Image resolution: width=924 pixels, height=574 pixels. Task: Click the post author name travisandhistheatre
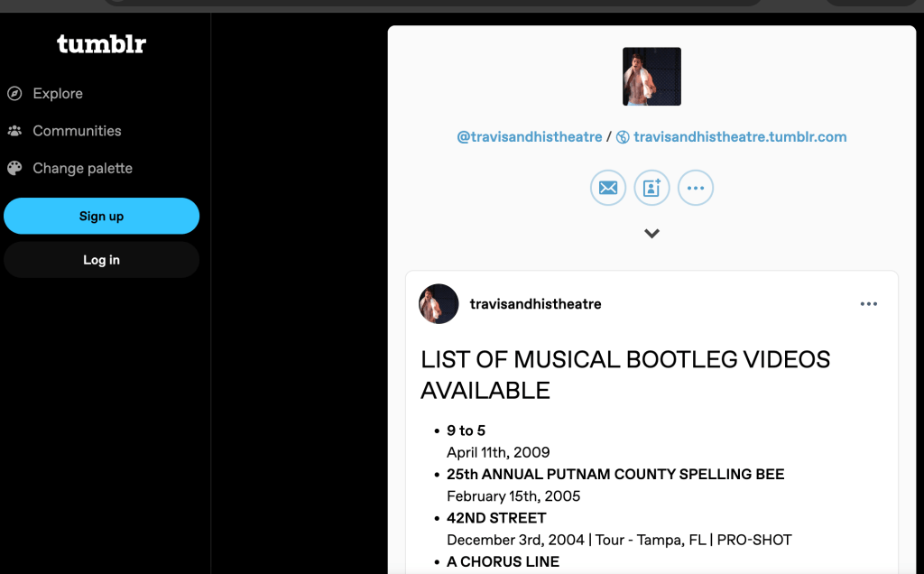click(535, 304)
